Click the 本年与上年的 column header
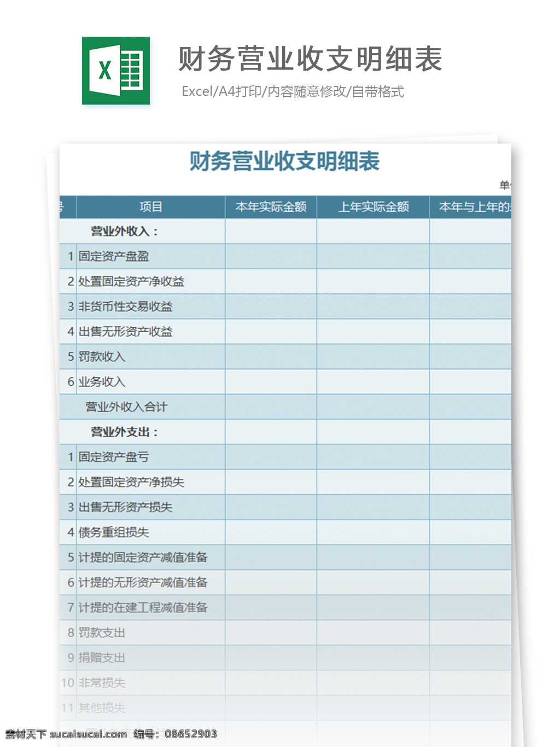 pyautogui.click(x=470, y=207)
